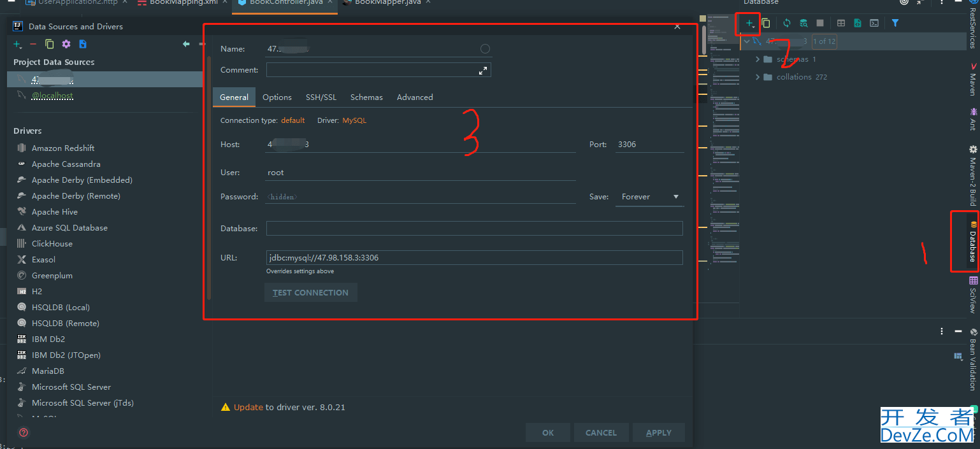
Task: Open the table editor icon in the Database toolbar
Action: [841, 23]
